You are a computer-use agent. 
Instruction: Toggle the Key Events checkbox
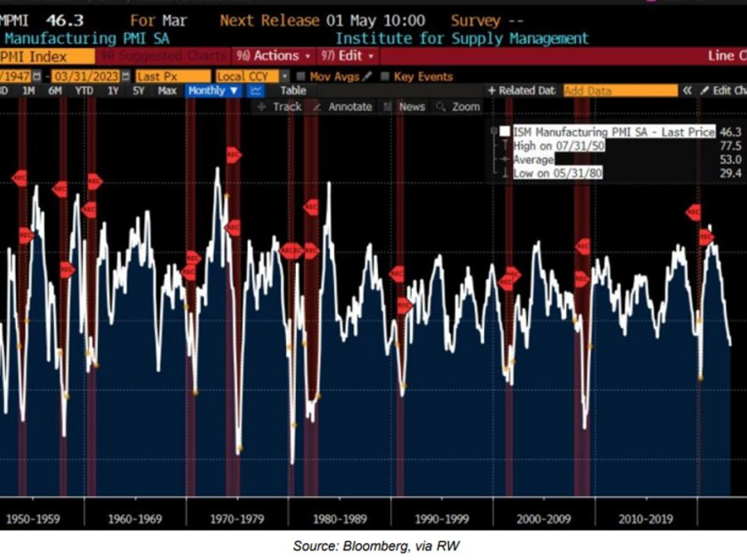(x=385, y=77)
